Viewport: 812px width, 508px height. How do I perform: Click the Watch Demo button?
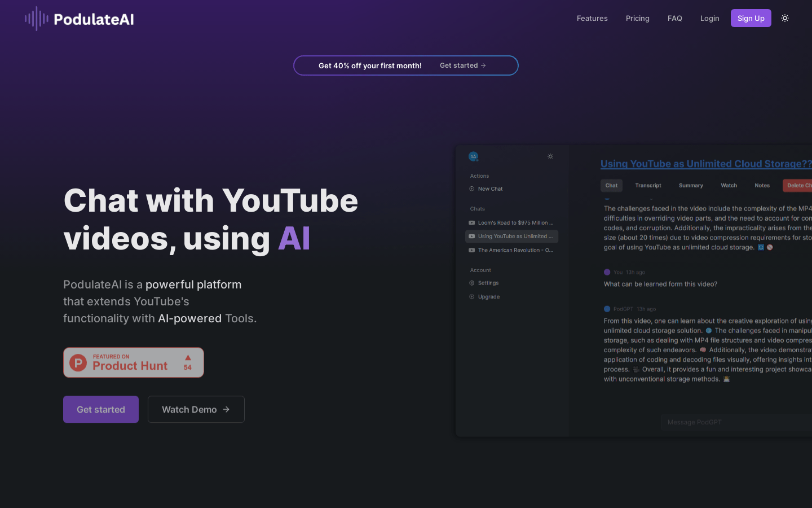click(x=196, y=409)
